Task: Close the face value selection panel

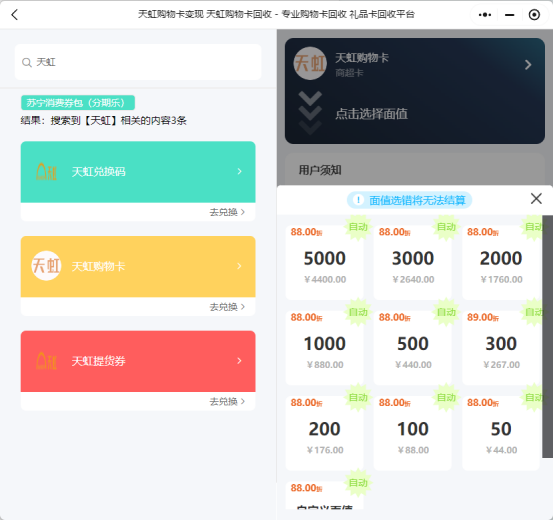Action: 536,199
